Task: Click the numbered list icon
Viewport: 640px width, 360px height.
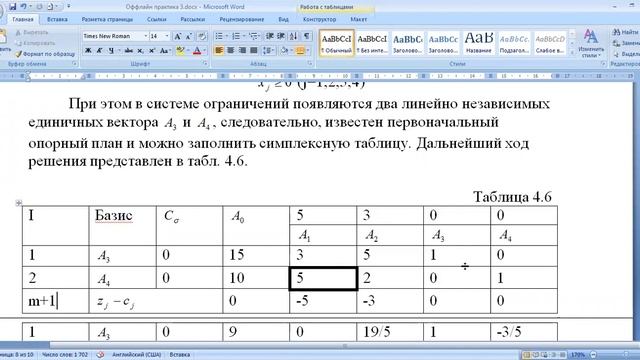Action: [236, 36]
